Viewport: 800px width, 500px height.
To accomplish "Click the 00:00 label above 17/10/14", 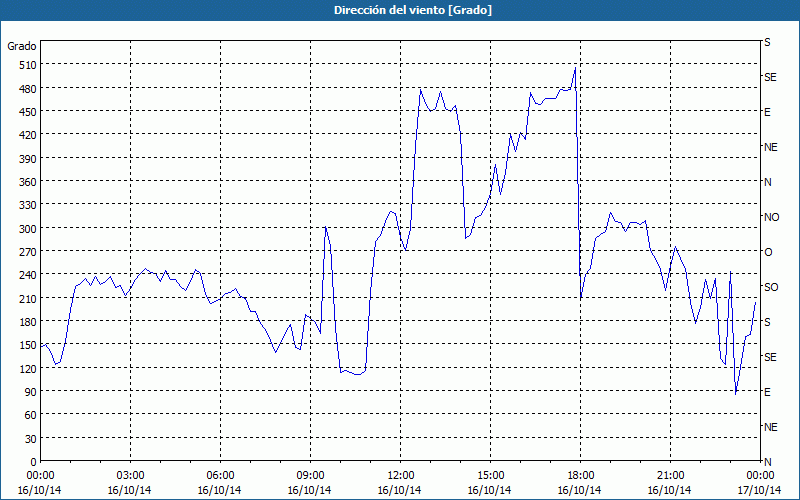I will (x=760, y=476).
